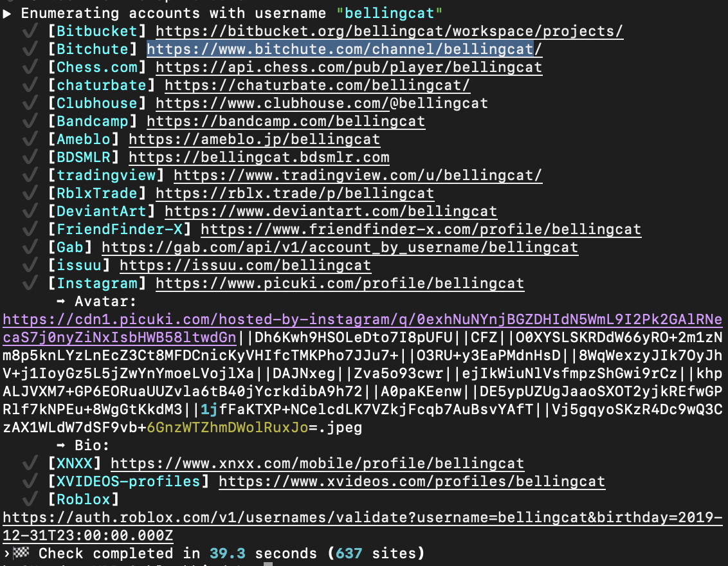728x566 pixels.
Task: Click the checkered flag icon
Action: (21, 552)
